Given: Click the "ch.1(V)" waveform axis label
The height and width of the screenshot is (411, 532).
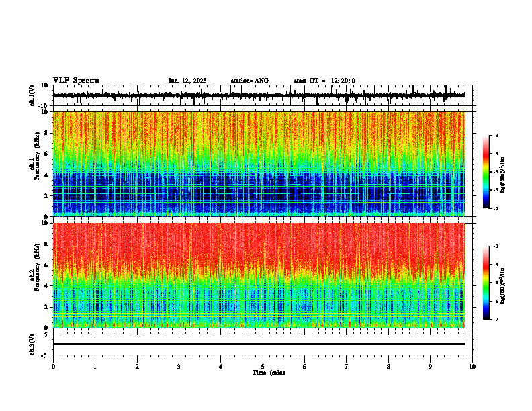Looking at the screenshot, I should [32, 95].
